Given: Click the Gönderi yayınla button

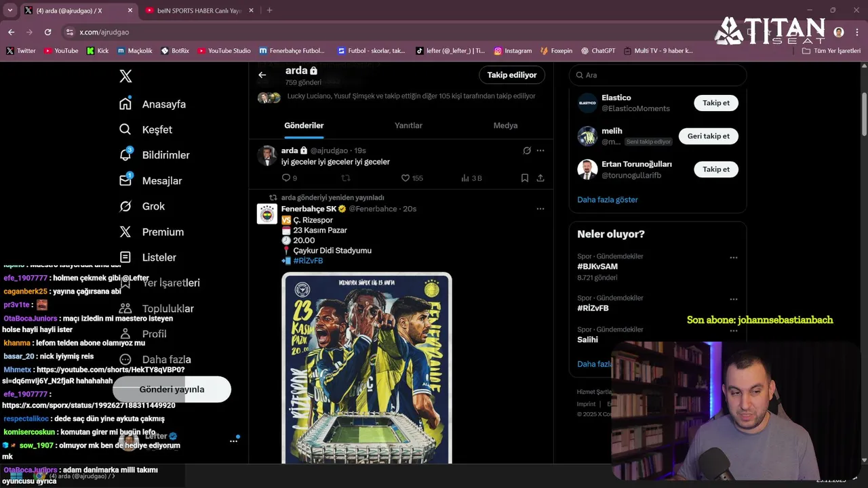Looking at the screenshot, I should click(x=172, y=389).
